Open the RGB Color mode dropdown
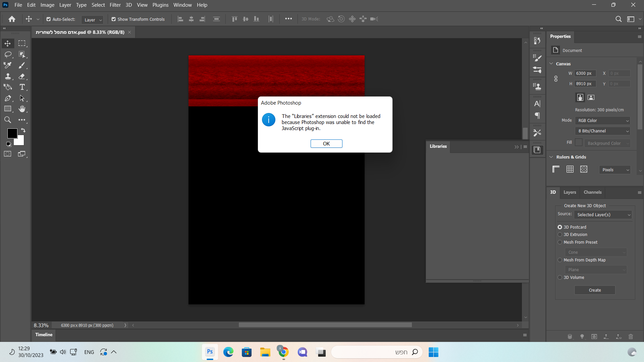Viewport: 644px width, 362px height. 603,121
